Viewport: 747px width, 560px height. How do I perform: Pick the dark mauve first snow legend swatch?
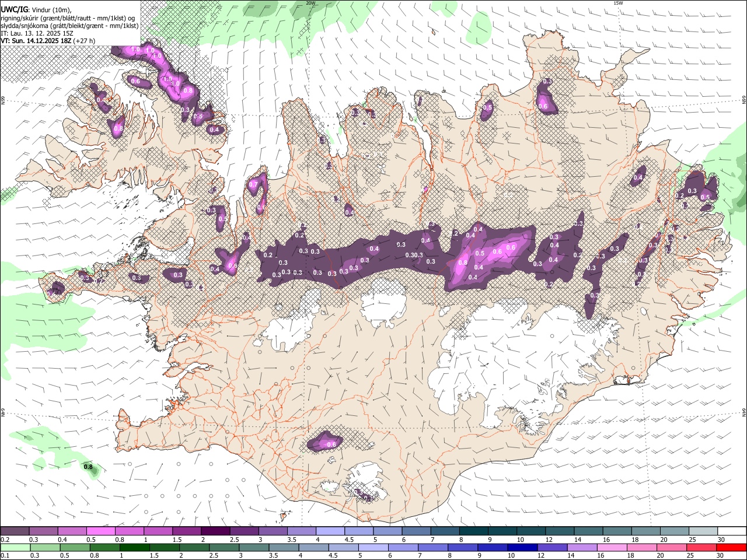pyautogui.click(x=15, y=531)
